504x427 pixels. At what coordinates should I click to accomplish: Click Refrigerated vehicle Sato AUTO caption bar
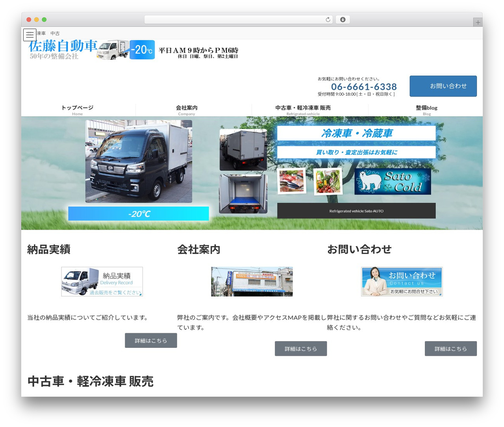[356, 211]
